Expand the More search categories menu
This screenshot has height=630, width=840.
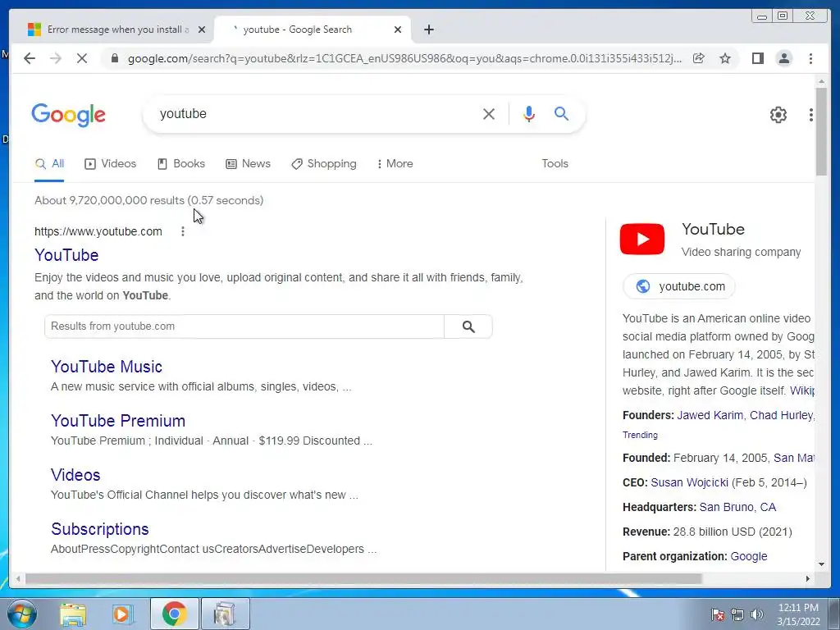395,164
